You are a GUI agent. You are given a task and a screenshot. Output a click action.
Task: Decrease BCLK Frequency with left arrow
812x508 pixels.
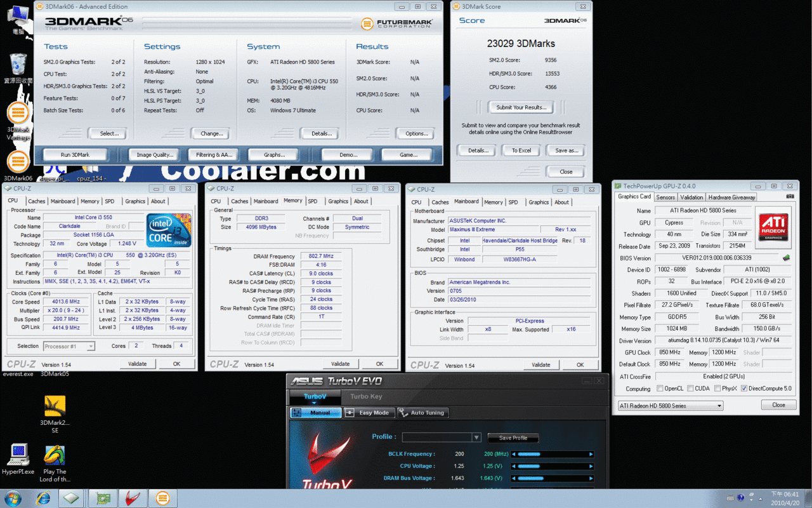513,454
